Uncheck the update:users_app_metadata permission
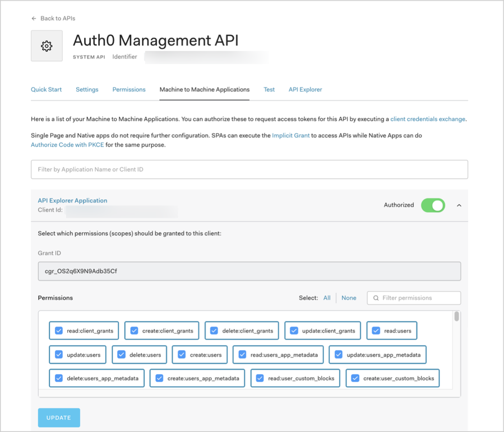This screenshot has width=504, height=432. (339, 355)
